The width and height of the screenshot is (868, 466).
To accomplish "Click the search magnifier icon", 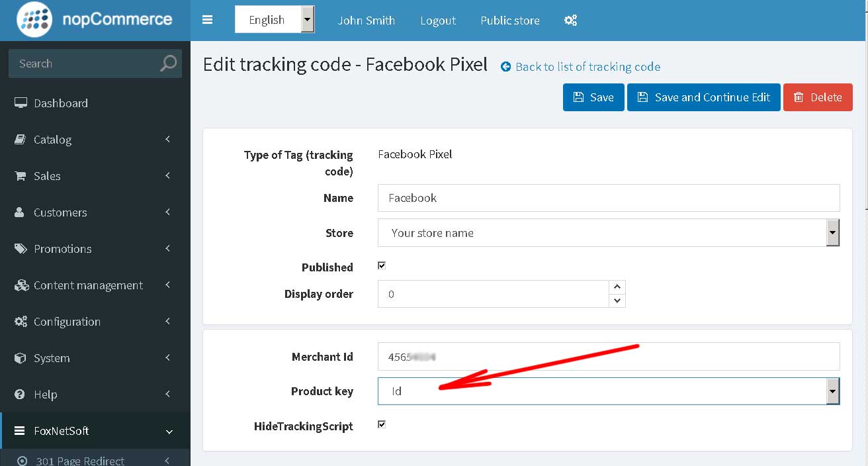I will 168,64.
